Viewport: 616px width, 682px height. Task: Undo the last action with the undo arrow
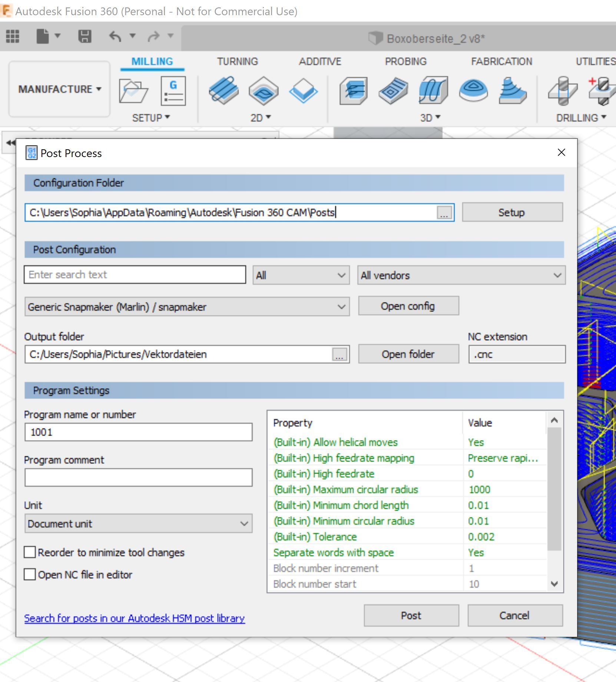(x=115, y=36)
